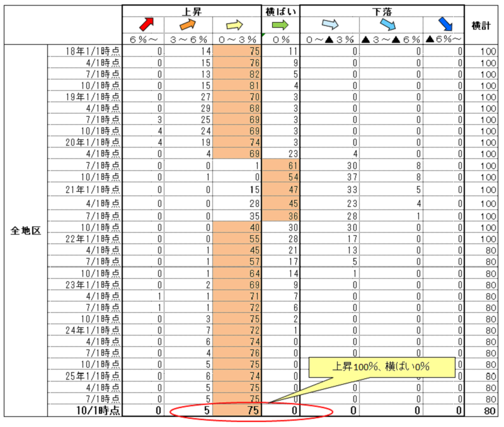The image size is (504, 427).
Task: Select the yellow arrow above 0～3%
Action: [x=234, y=25]
